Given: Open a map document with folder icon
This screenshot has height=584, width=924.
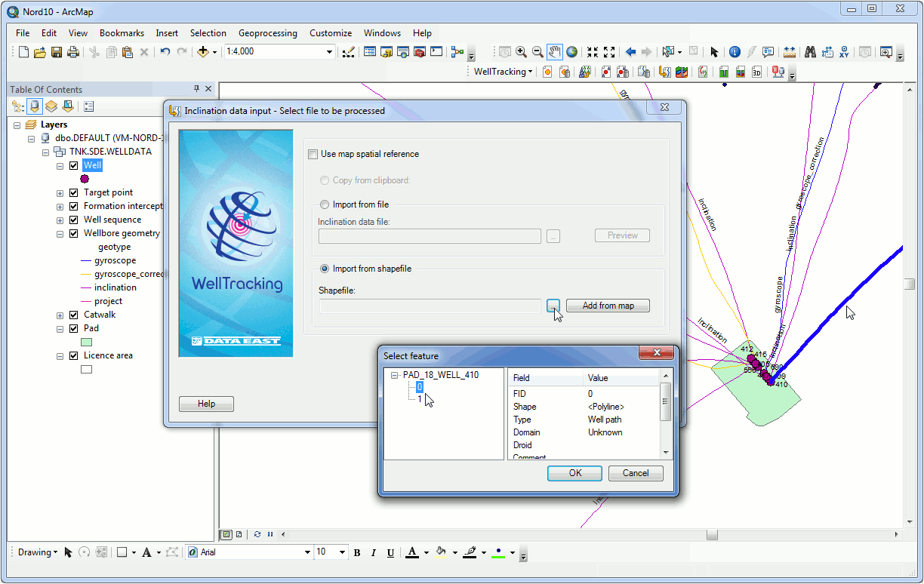Looking at the screenshot, I should tap(40, 52).
